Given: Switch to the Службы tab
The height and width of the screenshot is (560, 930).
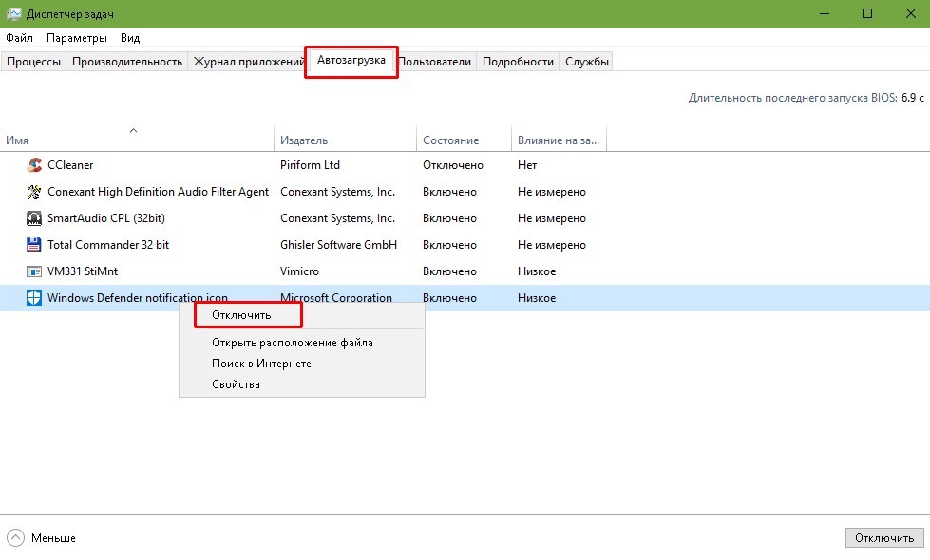Looking at the screenshot, I should click(x=586, y=62).
